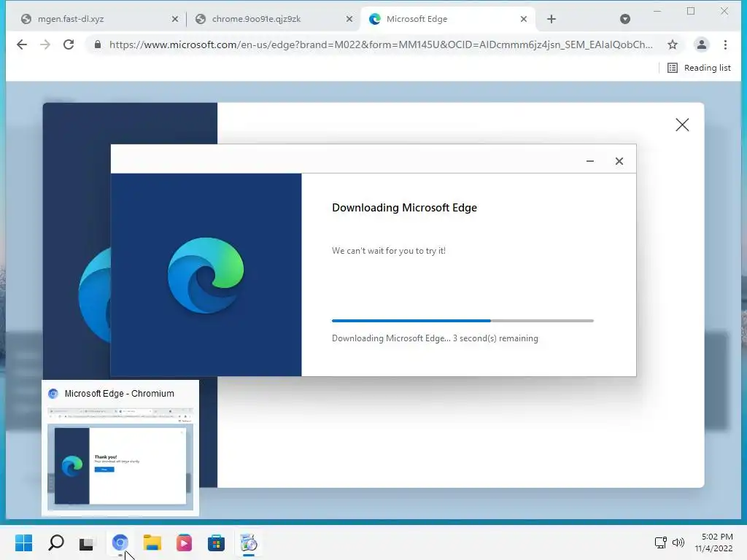The image size is (747, 560).
Task: Open the Reading list panel
Action: [699, 68]
